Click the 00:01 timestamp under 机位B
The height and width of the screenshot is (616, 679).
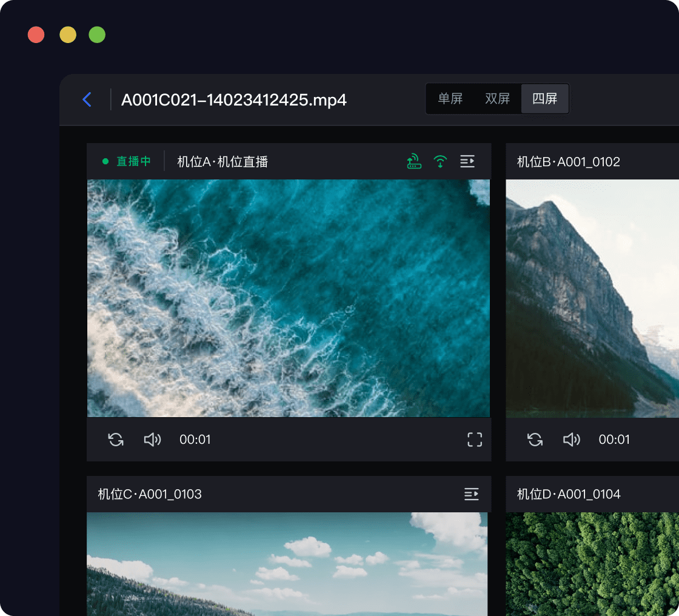(x=614, y=440)
